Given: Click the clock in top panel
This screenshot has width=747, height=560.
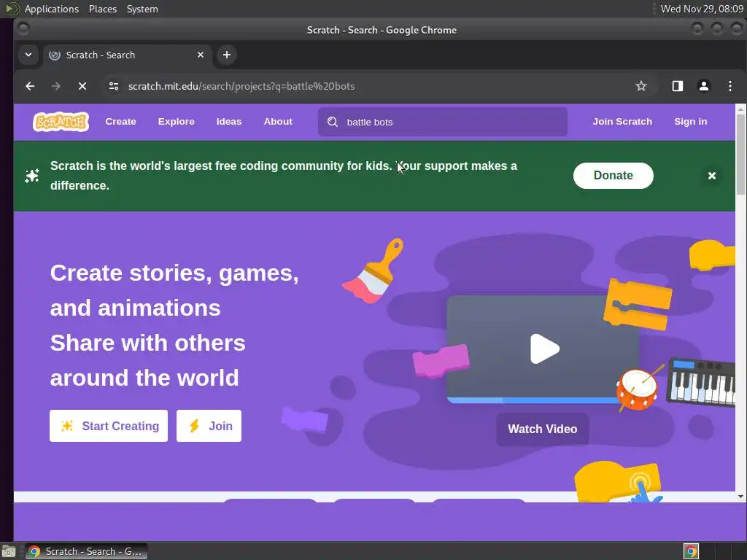Looking at the screenshot, I should click(701, 9).
